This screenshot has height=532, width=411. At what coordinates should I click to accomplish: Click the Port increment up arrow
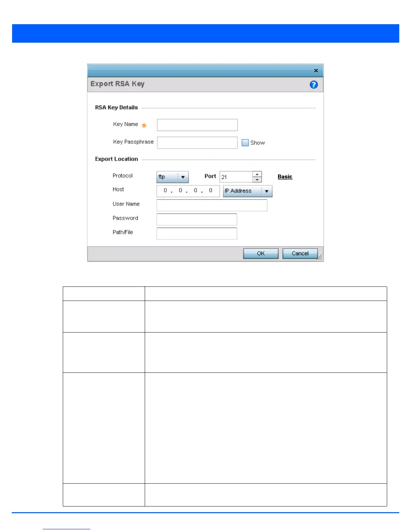257,174
